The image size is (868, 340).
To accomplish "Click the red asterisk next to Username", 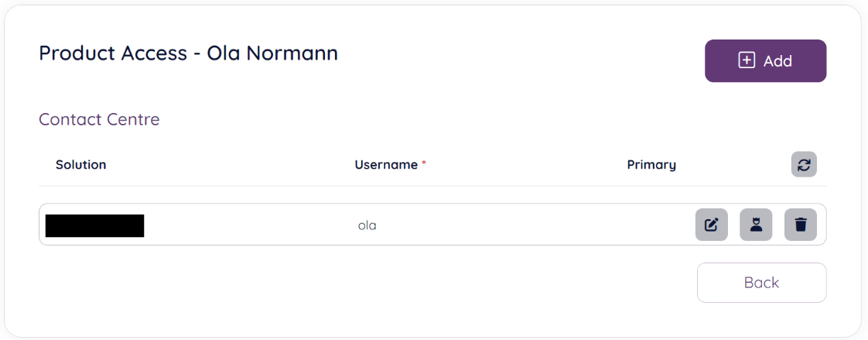I will point(424,163).
